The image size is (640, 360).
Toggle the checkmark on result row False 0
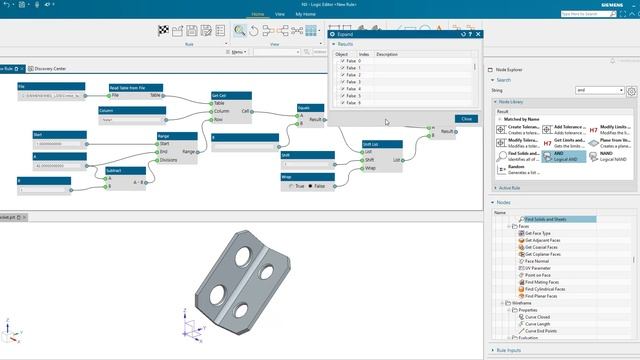coord(342,61)
